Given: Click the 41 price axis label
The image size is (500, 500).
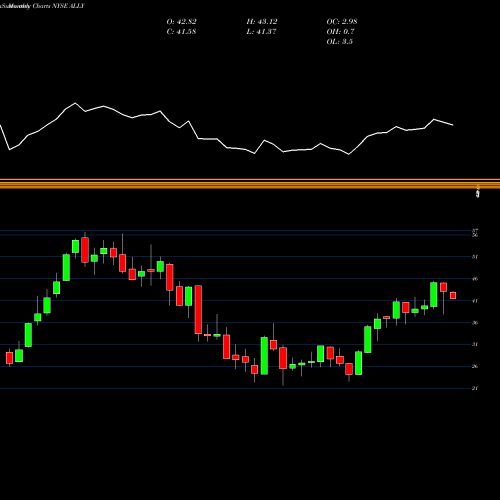Looking at the screenshot, I should tap(475, 301).
